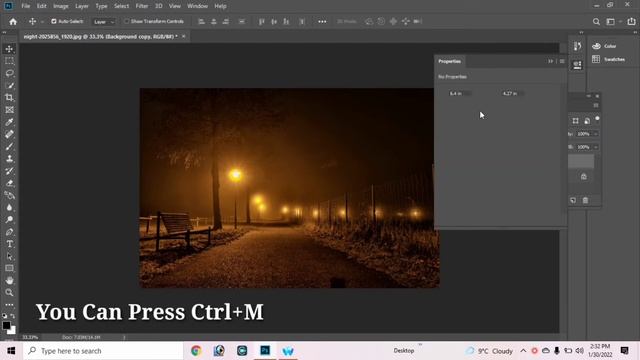Click the foreground color swatch

click(x=6, y=325)
